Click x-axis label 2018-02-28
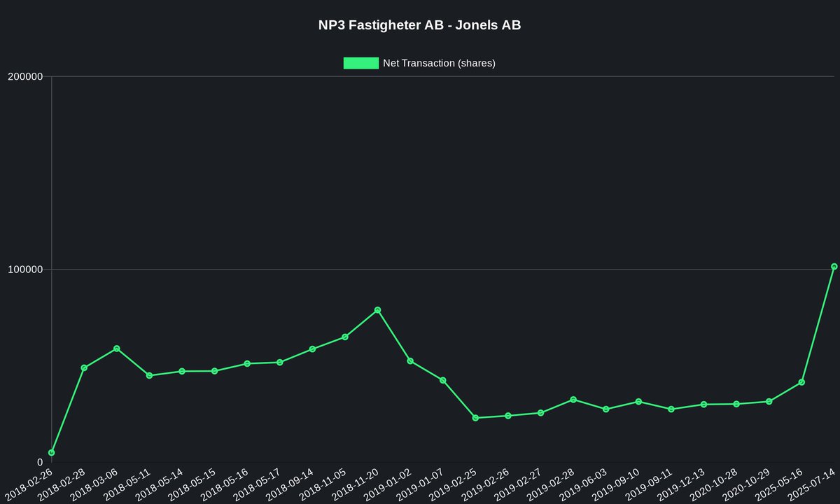 pyautogui.click(x=63, y=485)
